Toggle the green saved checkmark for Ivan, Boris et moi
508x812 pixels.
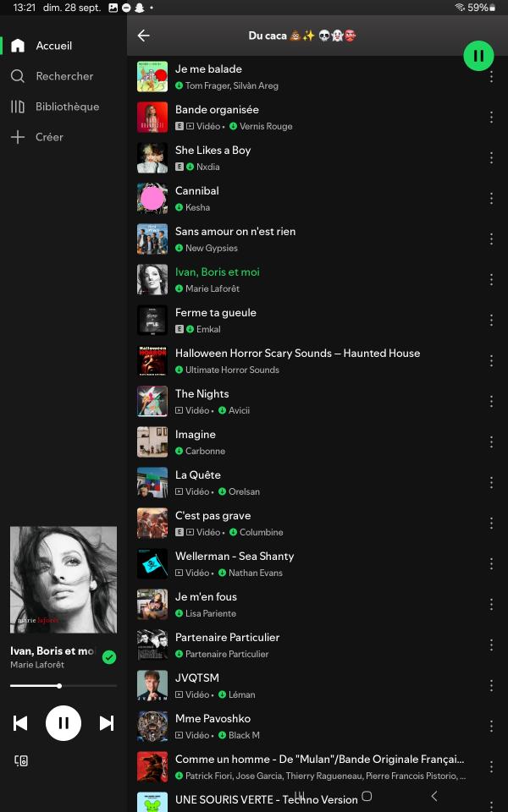(109, 657)
